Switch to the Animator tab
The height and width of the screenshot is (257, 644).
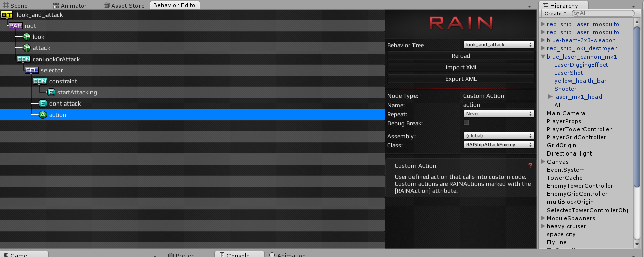click(x=69, y=6)
